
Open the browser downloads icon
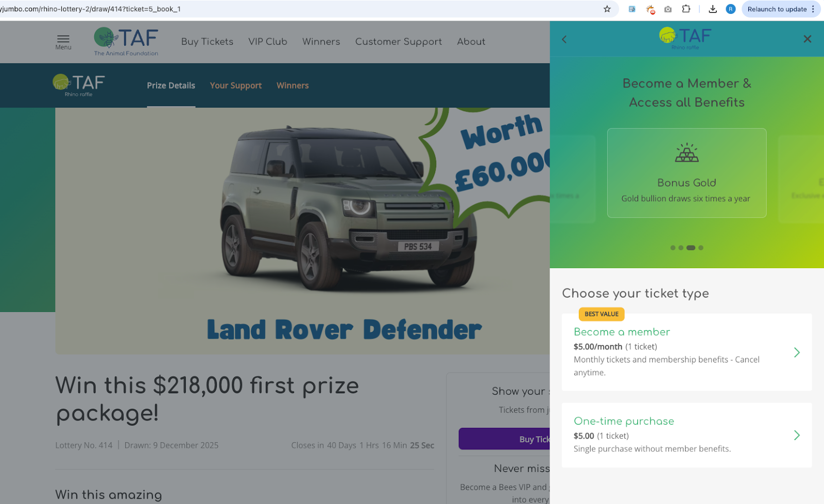click(713, 9)
